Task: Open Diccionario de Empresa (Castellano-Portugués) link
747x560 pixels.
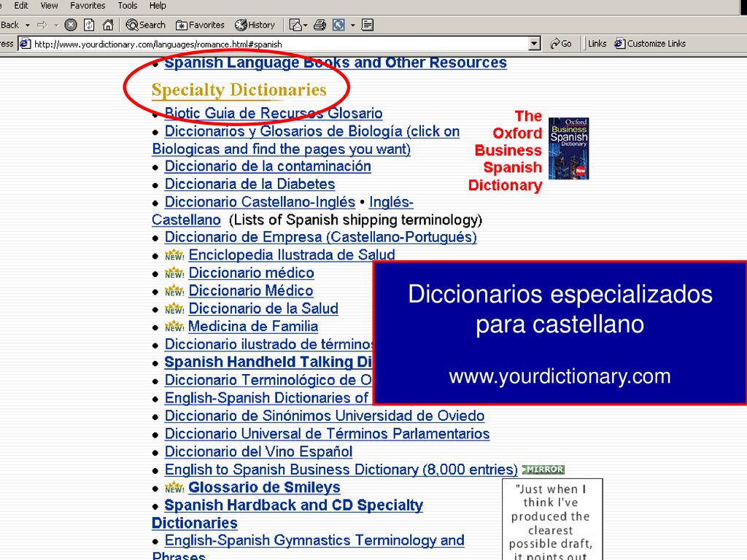Action: pyautogui.click(x=321, y=237)
